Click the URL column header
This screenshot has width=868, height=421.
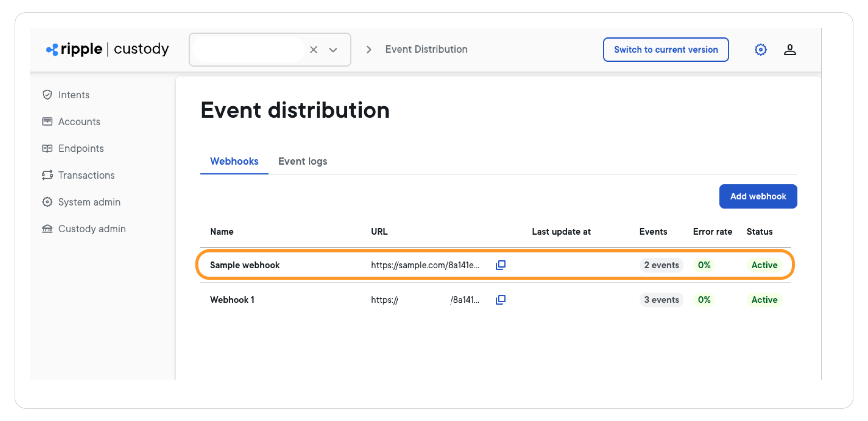(x=379, y=232)
